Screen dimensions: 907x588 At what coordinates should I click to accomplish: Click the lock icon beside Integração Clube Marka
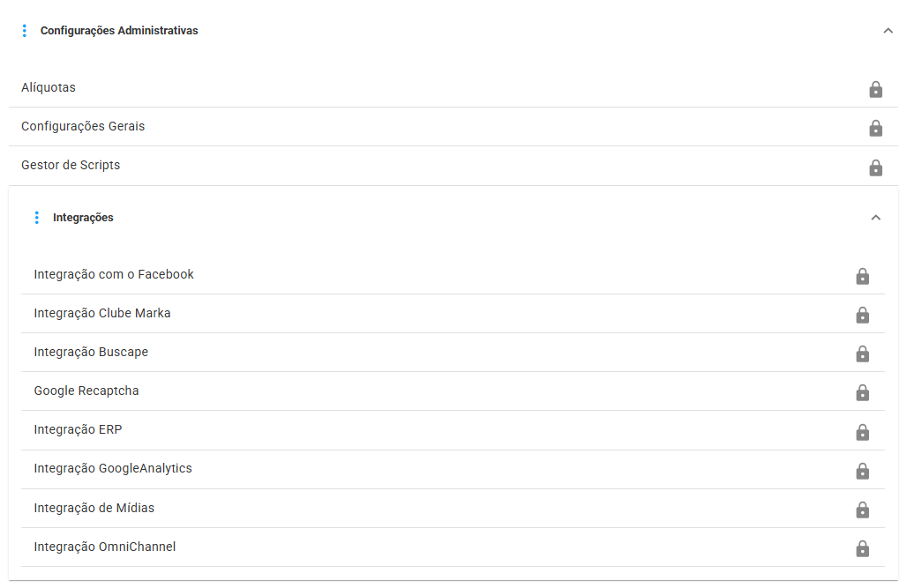pyautogui.click(x=862, y=315)
